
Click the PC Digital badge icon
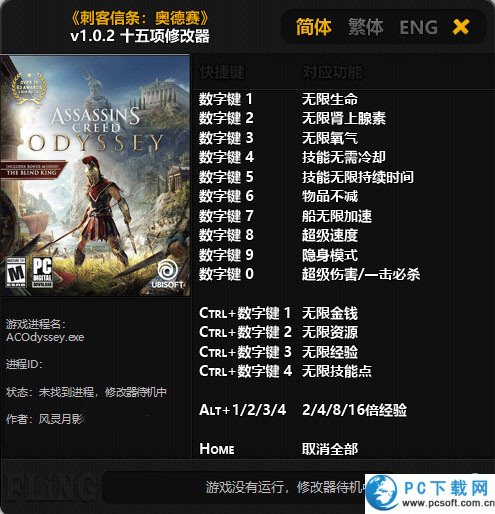(42, 272)
